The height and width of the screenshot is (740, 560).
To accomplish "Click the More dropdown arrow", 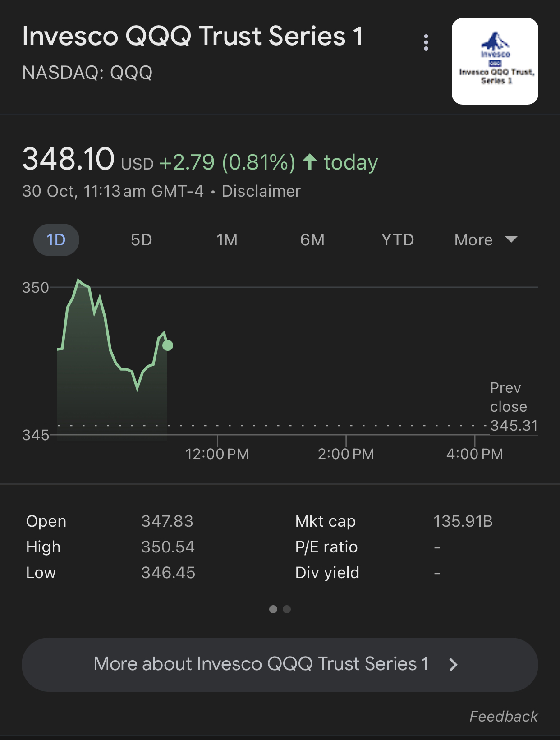I will pos(511,239).
